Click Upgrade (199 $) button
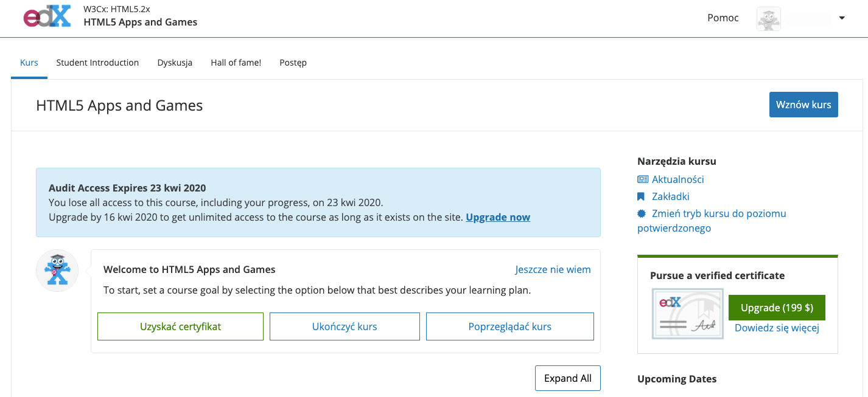 pyautogui.click(x=777, y=308)
